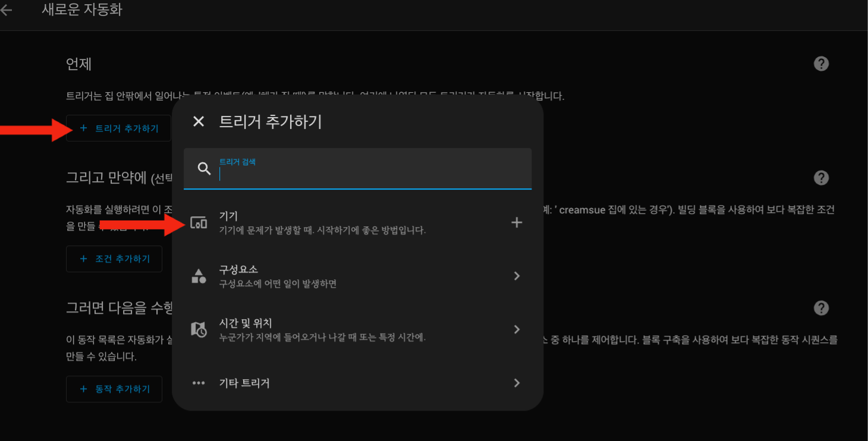Select the 구성요소 trigger option label

point(238,270)
